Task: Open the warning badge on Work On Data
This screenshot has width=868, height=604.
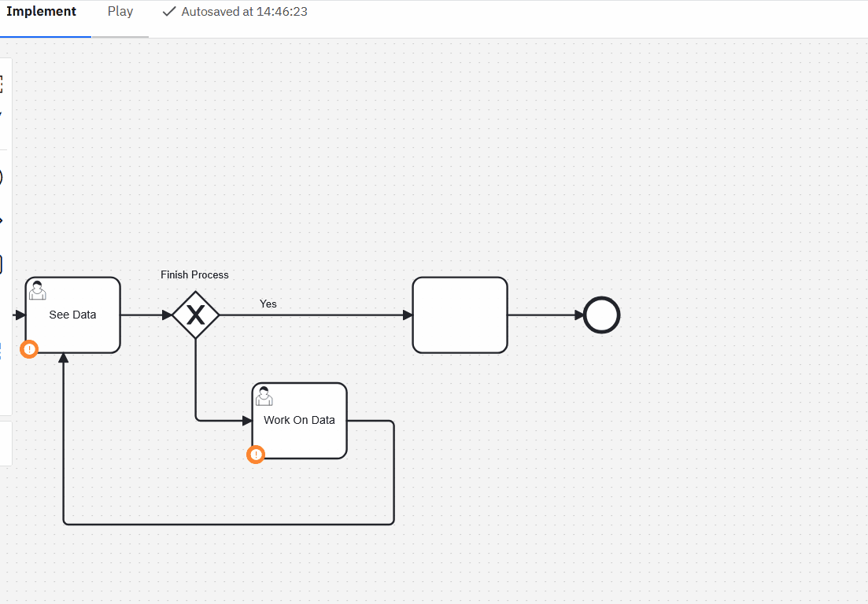Action: 256,454
